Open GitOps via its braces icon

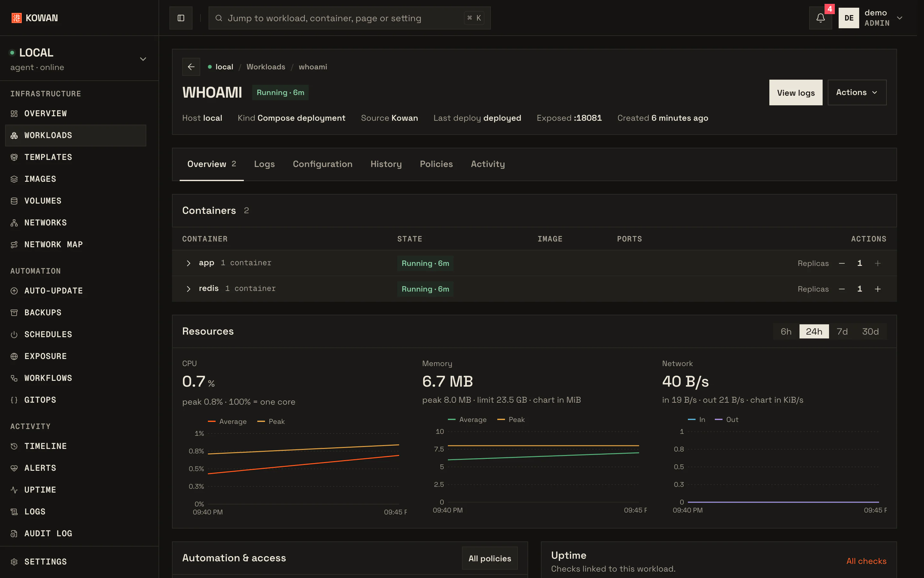(14, 399)
